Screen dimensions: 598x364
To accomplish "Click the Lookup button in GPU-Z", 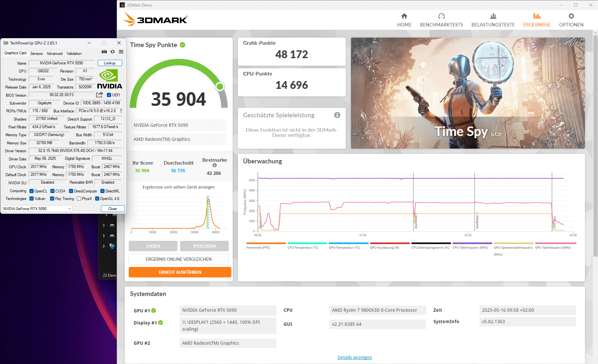I will [110, 63].
